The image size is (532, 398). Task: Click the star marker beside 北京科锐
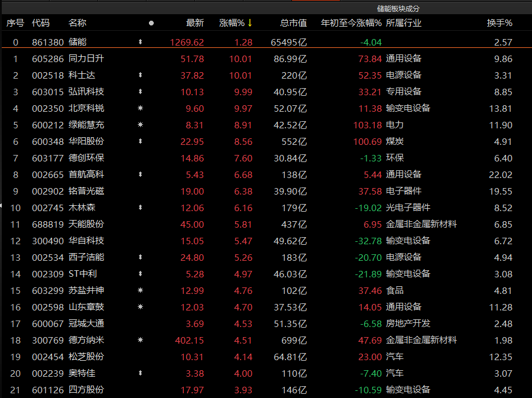140,108
